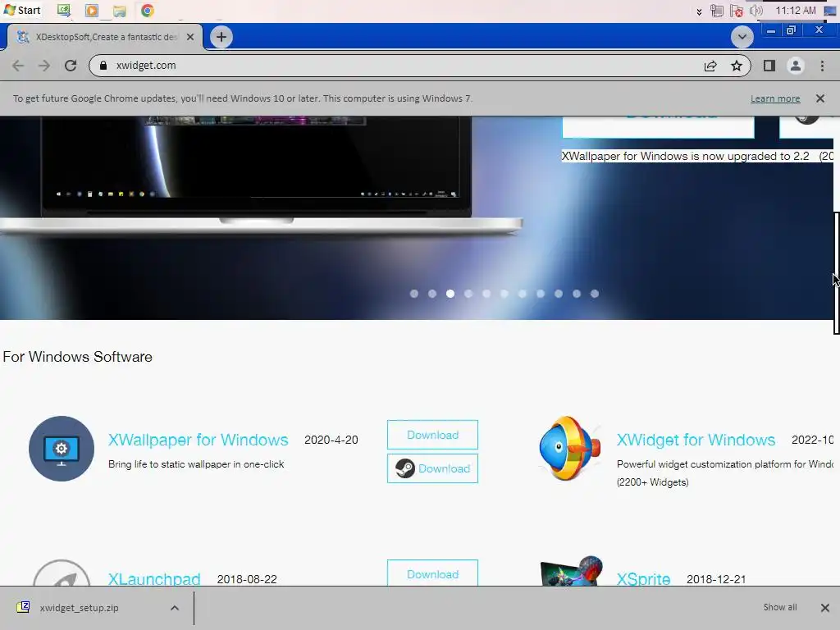Click the XSprite date 2018-12-21
Viewport: 840px width, 630px height.
click(x=716, y=579)
